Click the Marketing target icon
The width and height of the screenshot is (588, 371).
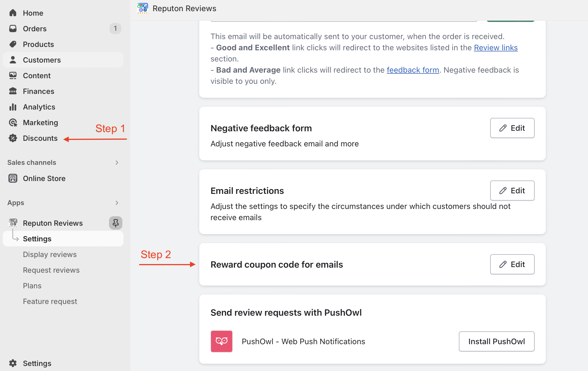(13, 122)
